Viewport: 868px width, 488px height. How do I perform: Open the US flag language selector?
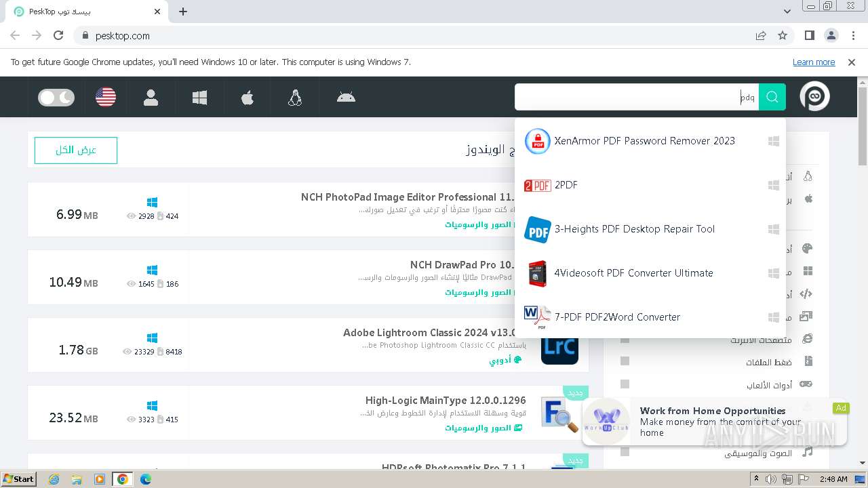point(106,98)
